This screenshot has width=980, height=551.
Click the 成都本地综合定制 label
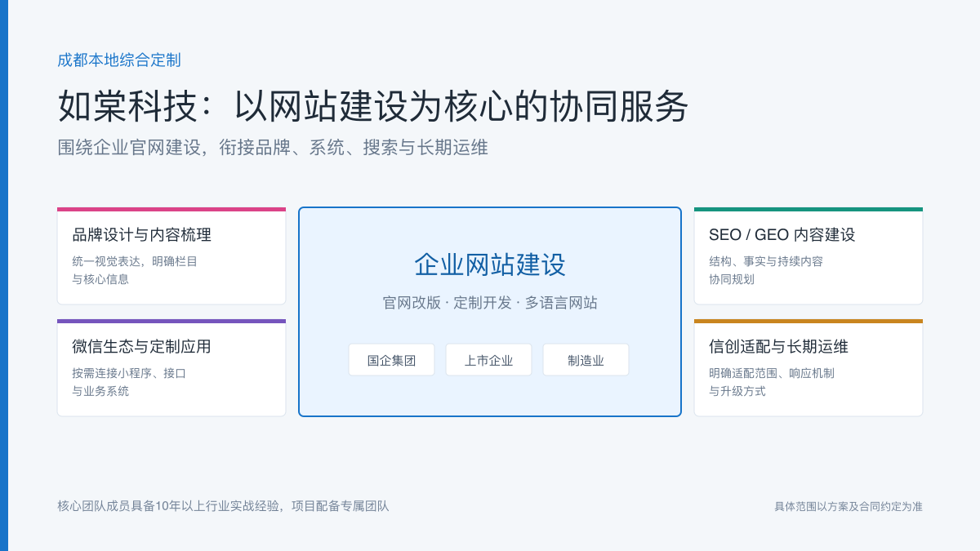tap(119, 60)
